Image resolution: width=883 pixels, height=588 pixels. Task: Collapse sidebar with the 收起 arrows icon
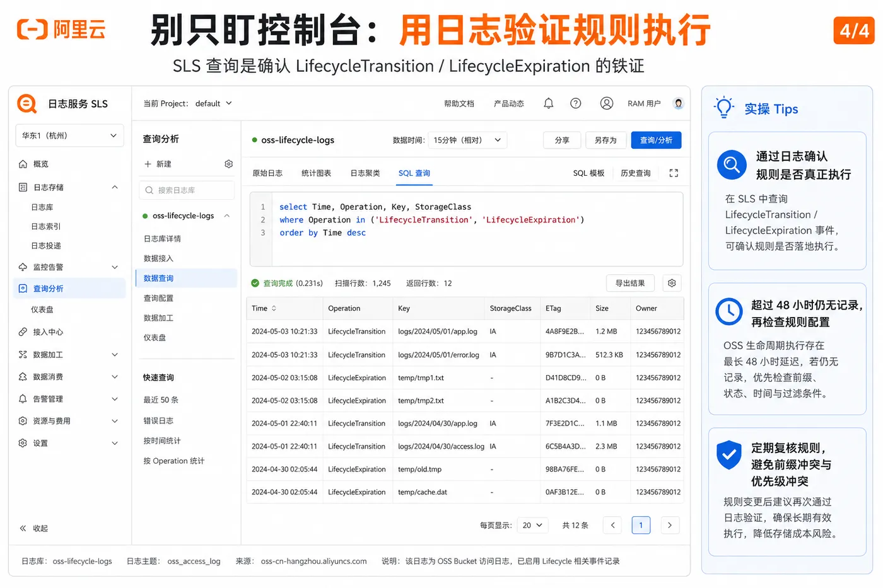(23, 528)
